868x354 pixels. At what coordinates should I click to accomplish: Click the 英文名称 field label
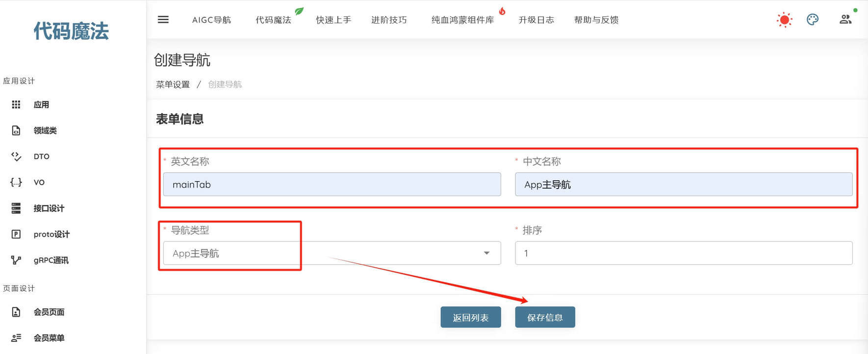coord(190,161)
